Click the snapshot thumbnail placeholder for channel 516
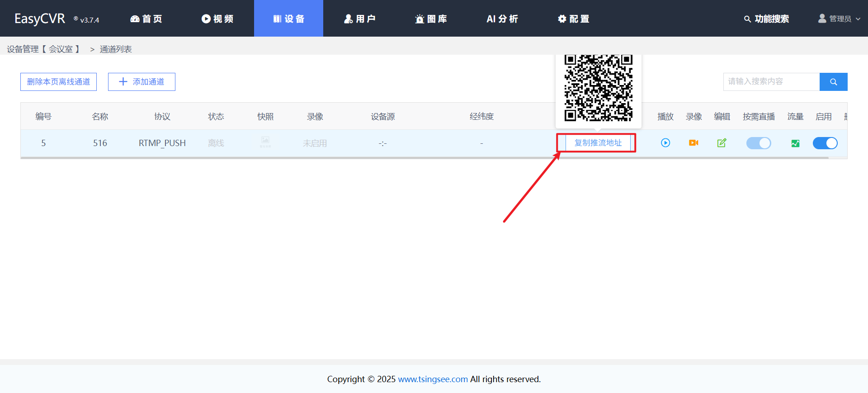The image size is (868, 393). (265, 142)
